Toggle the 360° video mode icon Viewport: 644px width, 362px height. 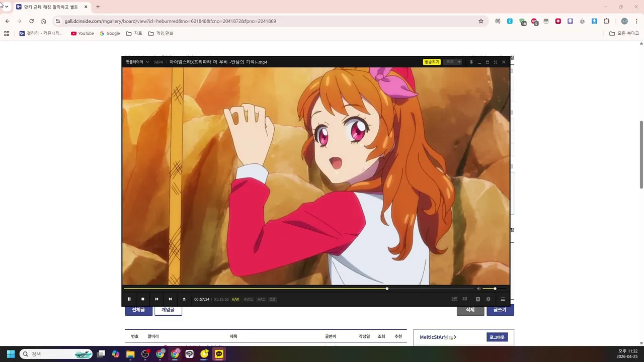(454, 299)
